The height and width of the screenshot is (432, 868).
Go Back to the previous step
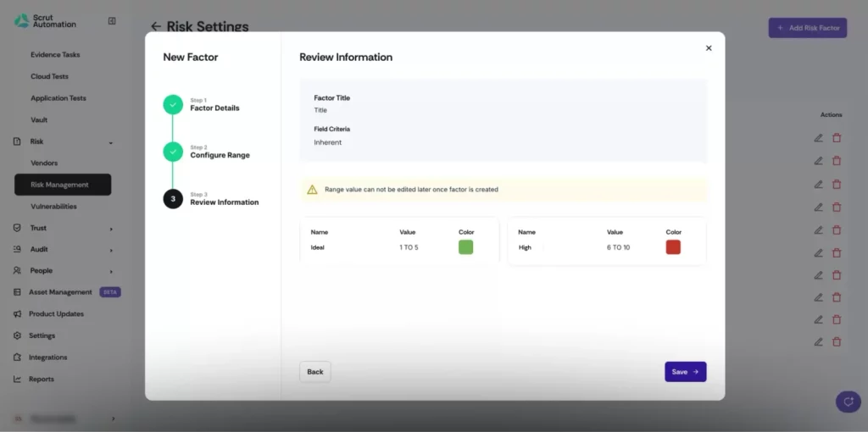(315, 372)
